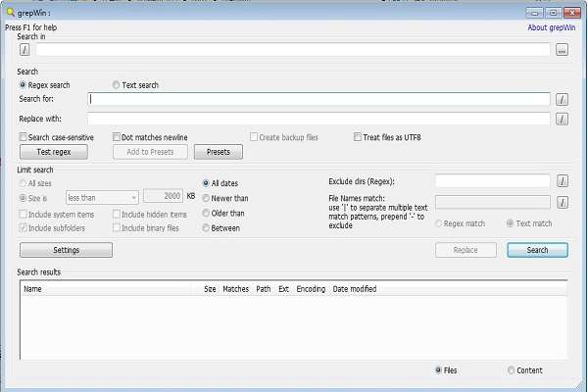Click the size value field showing 2000
The height and width of the screenshot is (392, 588).
(163, 196)
